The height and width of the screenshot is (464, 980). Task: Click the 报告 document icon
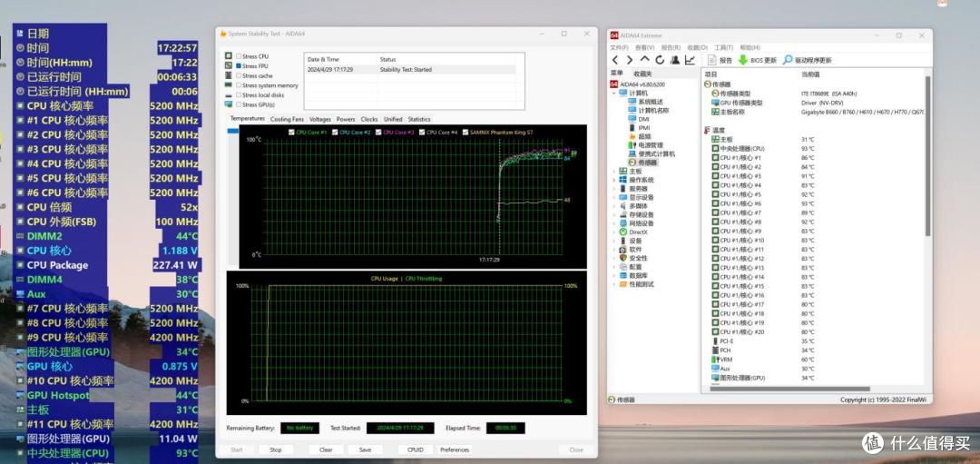pyautogui.click(x=712, y=60)
